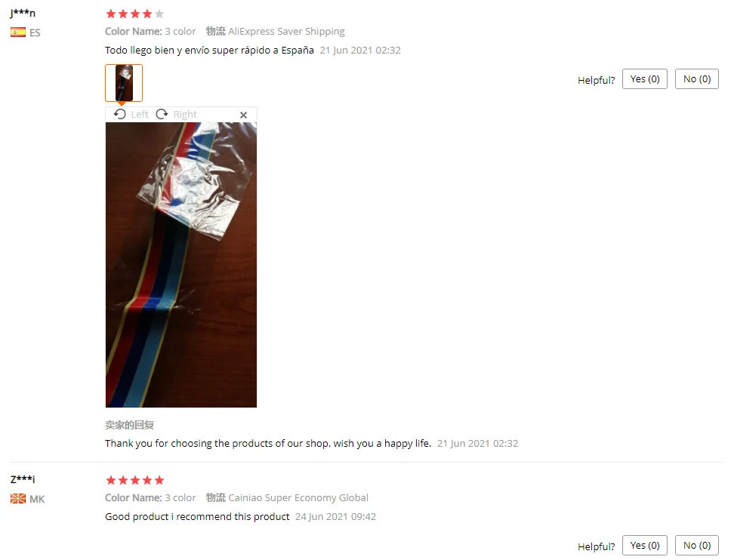Screen dimensions: 731x560
Task: Mark J***n's review unhelpful with No
Action: [x=697, y=79]
